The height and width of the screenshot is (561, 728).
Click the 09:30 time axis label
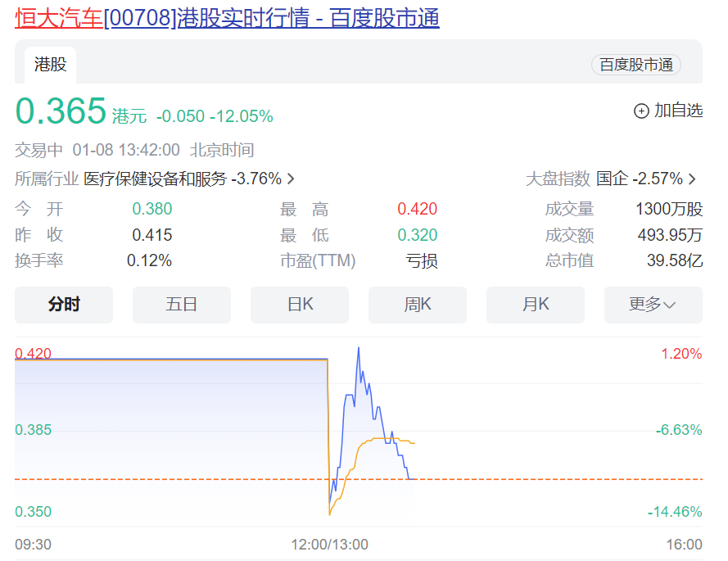[33, 545]
